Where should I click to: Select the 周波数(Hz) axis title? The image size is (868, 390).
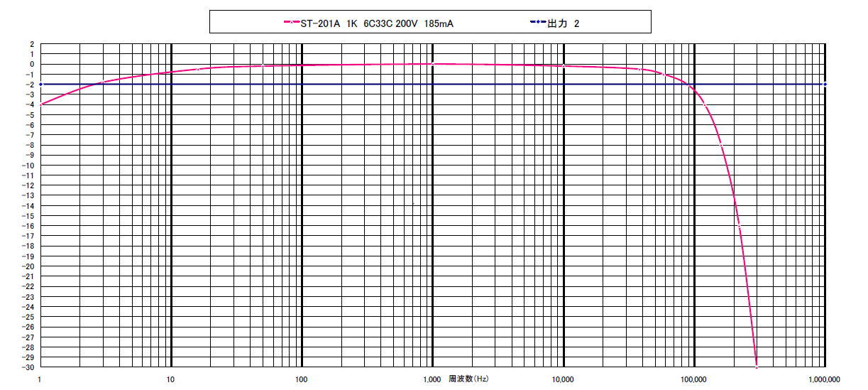pos(468,379)
